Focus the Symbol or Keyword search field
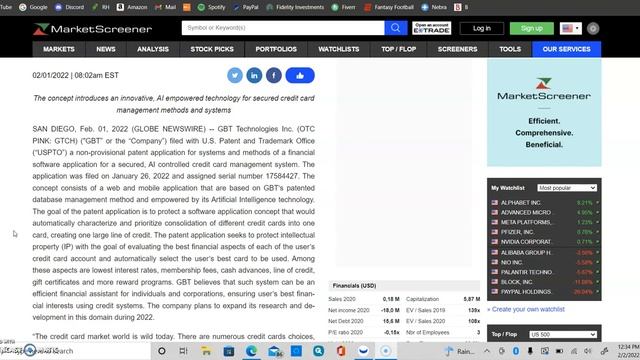 283,28
